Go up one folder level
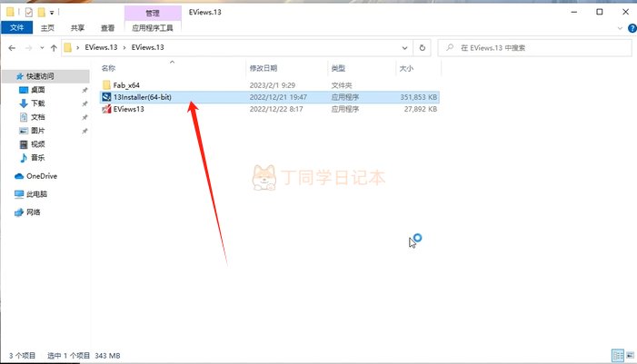Viewport: 637px width, 364px height. coord(54,47)
